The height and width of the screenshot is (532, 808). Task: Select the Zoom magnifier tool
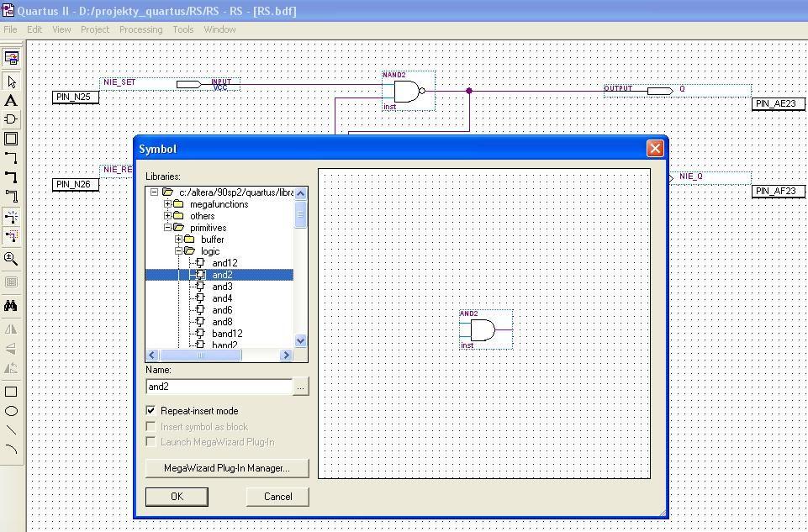click(x=11, y=259)
